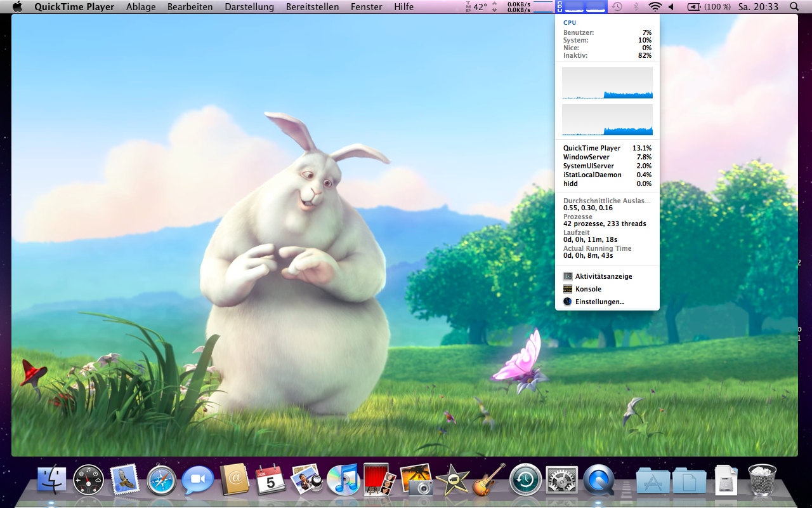Screen dimensions: 812x508
Task: Click the Nice CPU percentage row
Action: coord(607,48)
